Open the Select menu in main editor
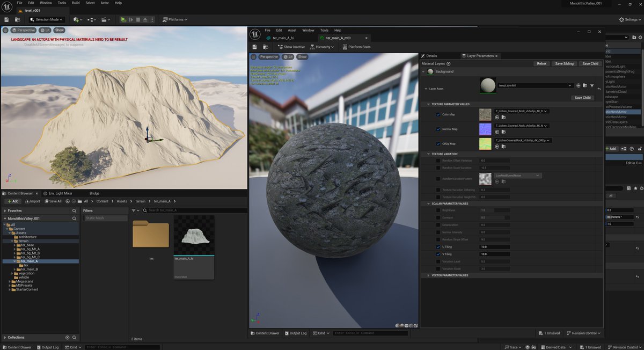 tap(90, 3)
